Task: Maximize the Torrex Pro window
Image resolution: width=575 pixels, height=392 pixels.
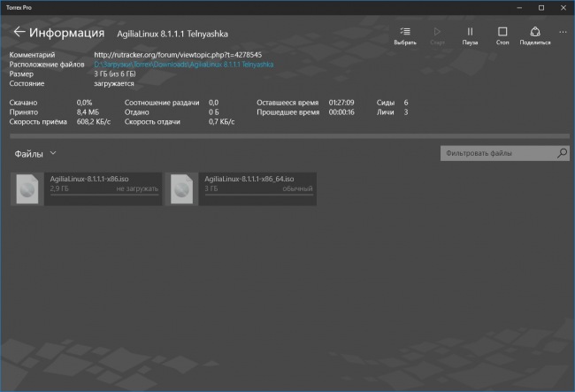Action: coord(541,8)
